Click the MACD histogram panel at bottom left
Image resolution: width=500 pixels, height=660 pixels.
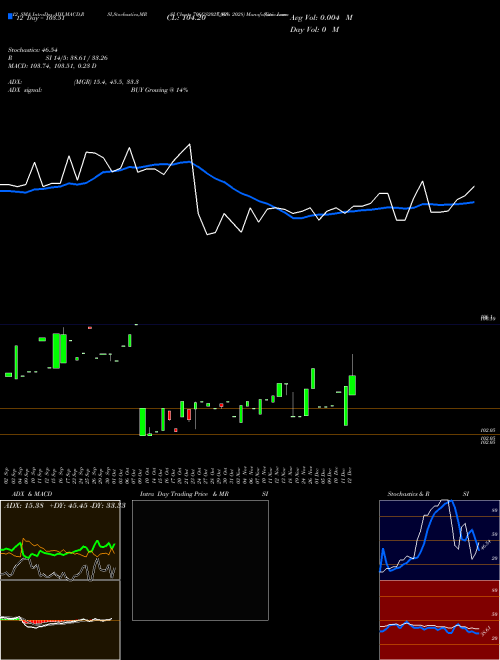pyautogui.click(x=60, y=620)
